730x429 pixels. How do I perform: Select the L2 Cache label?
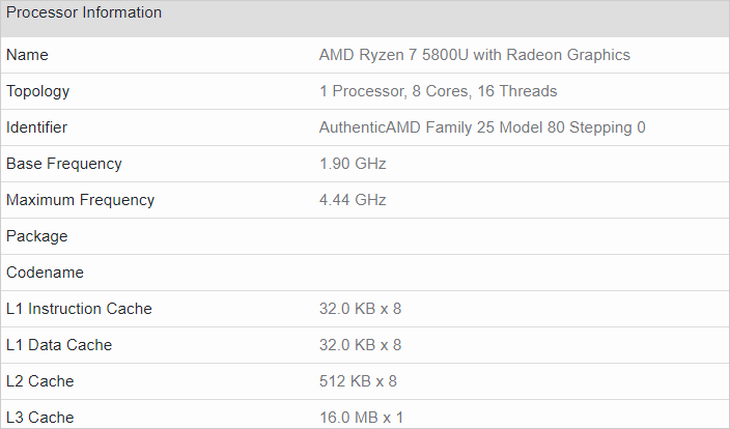point(40,381)
